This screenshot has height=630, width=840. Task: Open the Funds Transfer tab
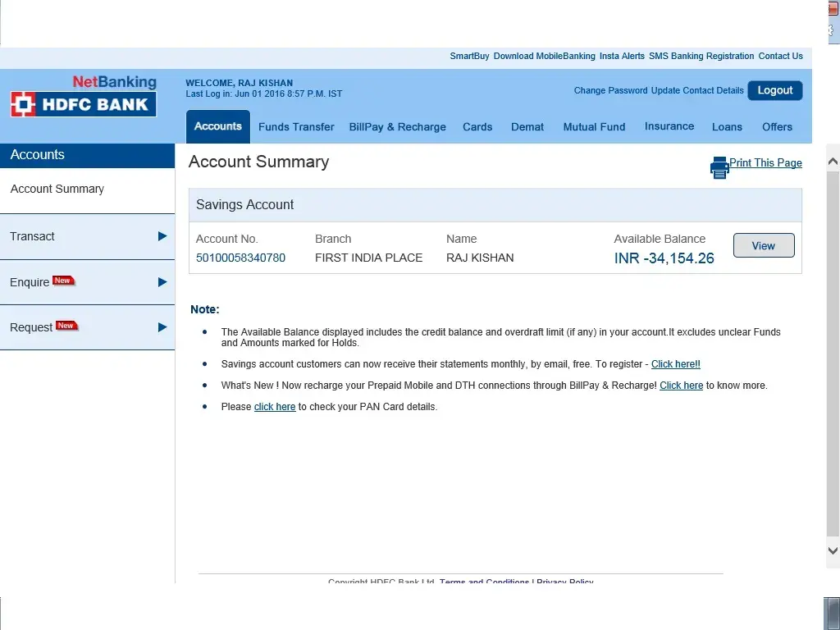296,127
